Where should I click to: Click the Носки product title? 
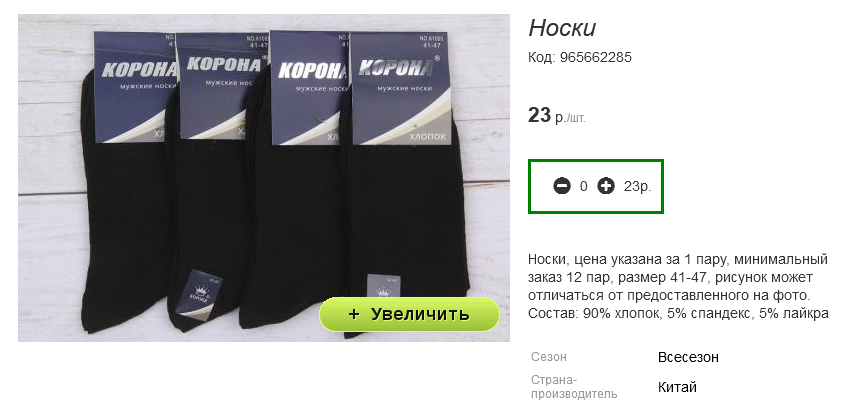[562, 28]
